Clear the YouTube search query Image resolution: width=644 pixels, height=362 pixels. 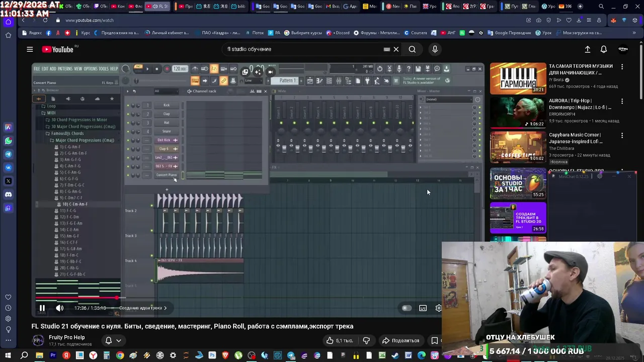click(396, 49)
